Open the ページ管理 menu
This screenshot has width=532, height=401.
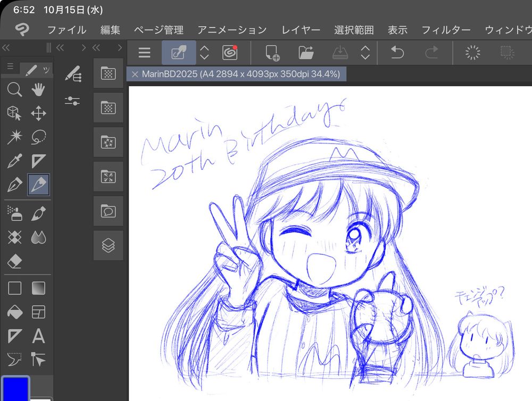coord(159,30)
